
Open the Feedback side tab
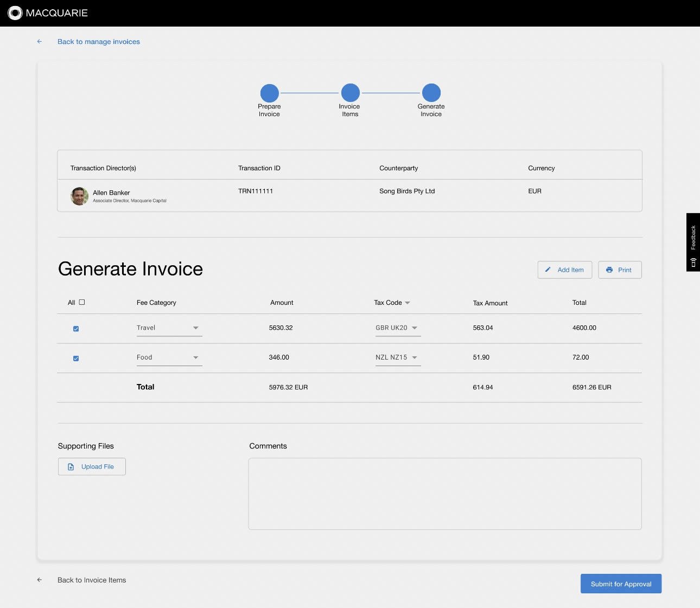click(x=693, y=242)
